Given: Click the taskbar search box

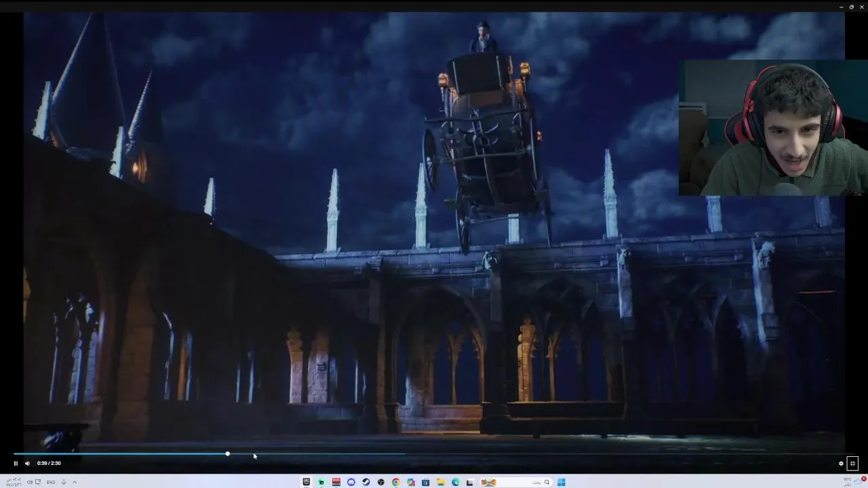Looking at the screenshot, I should pyautogui.click(x=515, y=482).
